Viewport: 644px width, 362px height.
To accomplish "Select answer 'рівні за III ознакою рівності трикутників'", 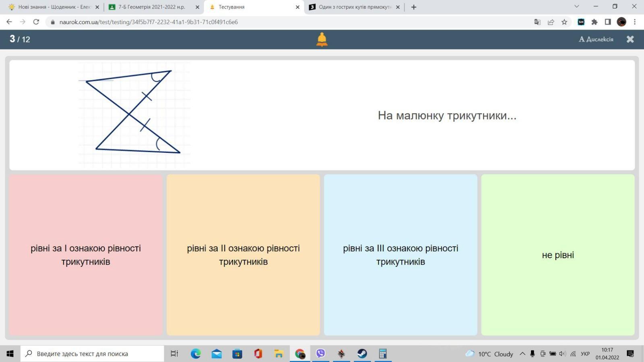I will tap(400, 255).
